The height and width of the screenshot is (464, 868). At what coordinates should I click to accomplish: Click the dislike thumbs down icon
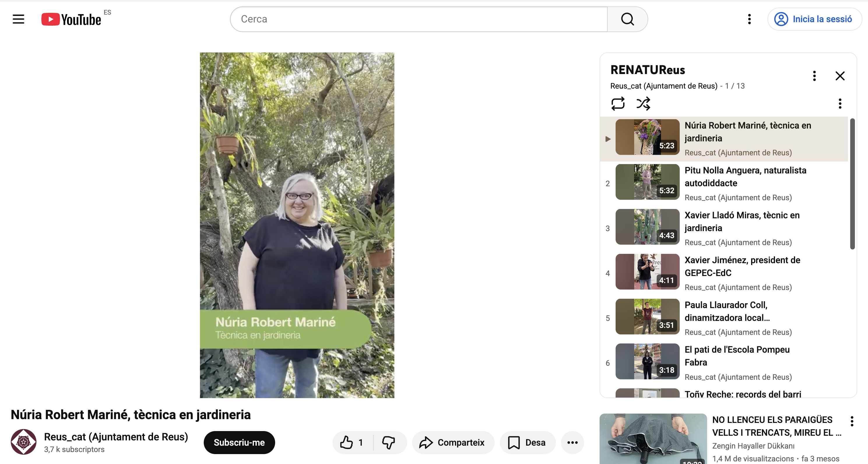point(389,442)
